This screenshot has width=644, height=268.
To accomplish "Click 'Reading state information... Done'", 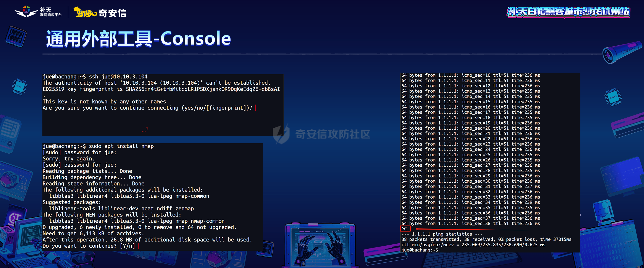I will (x=93, y=184).
